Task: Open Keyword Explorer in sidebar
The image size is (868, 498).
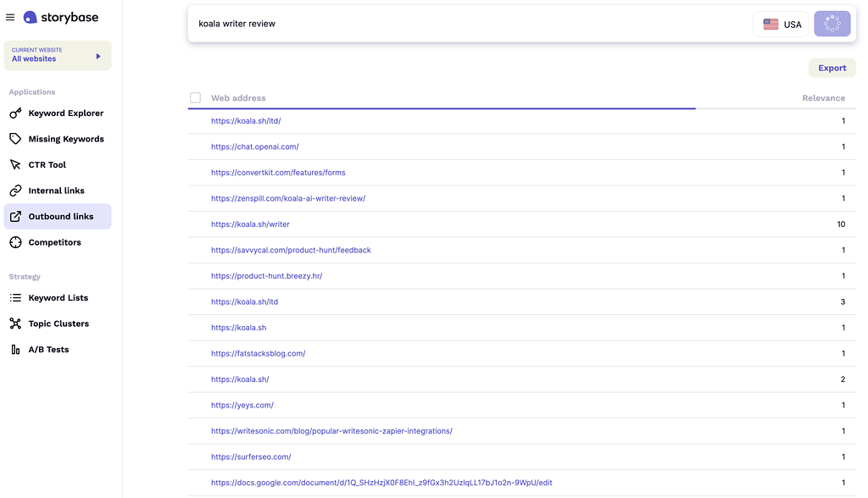Action: [58, 113]
